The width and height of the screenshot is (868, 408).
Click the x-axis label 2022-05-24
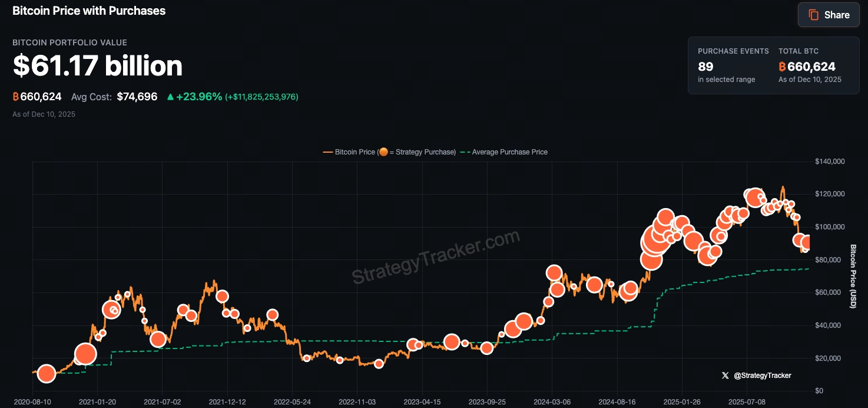coord(292,401)
